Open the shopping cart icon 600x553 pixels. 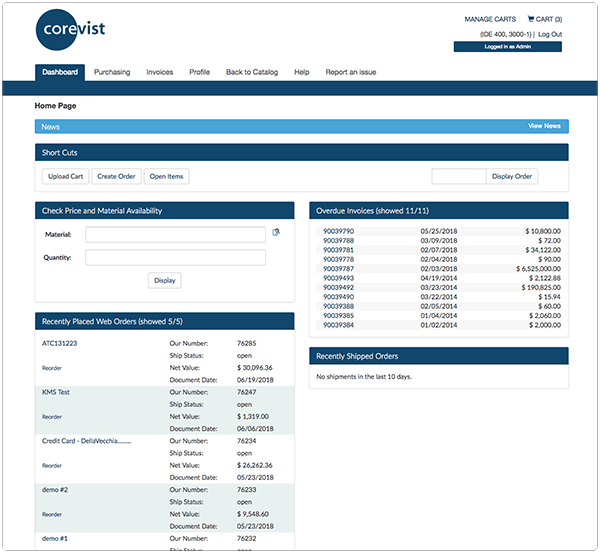[x=530, y=19]
